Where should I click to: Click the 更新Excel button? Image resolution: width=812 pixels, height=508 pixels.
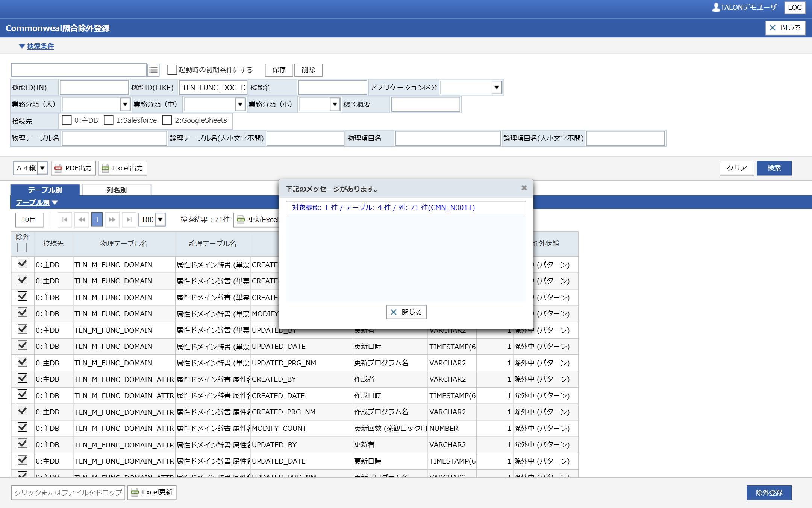coord(257,220)
